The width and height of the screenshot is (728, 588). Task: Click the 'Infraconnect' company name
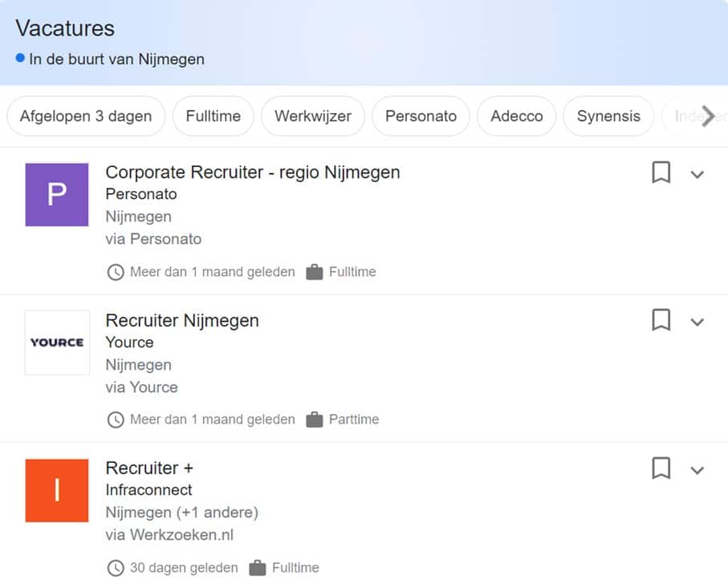[148, 489]
